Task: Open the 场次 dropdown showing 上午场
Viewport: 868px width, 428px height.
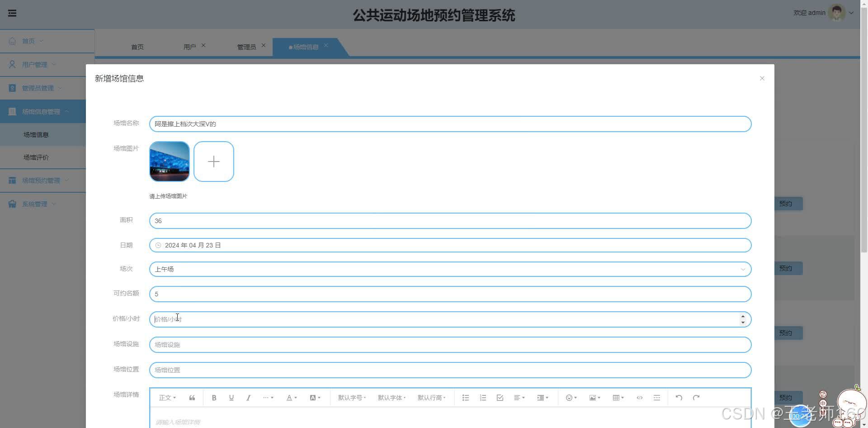Action: 450,269
